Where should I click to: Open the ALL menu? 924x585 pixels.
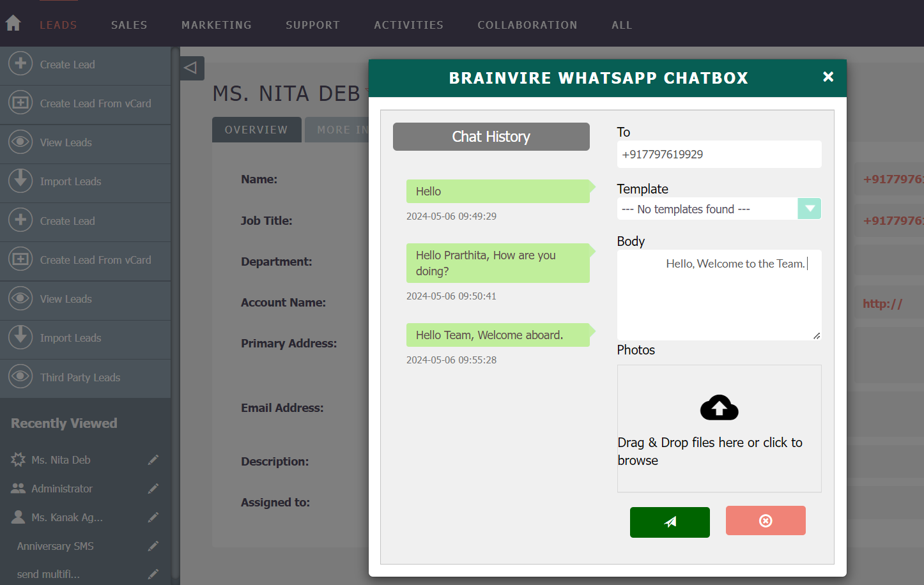(622, 25)
